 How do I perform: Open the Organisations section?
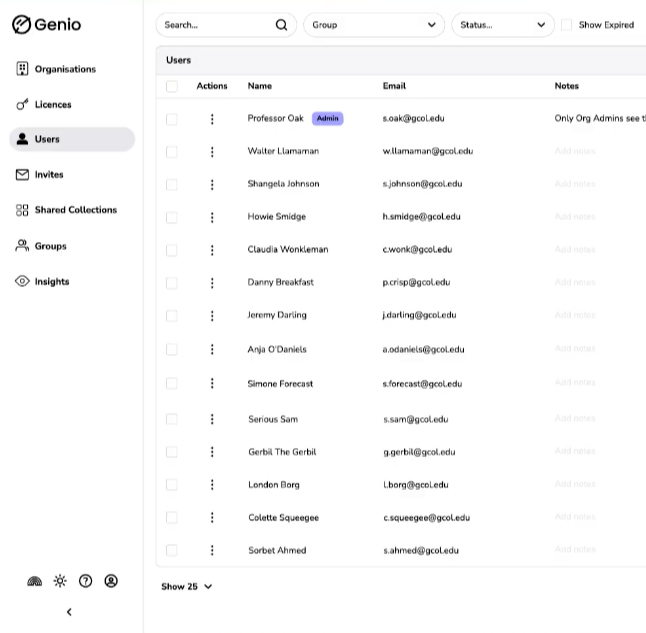56,69
